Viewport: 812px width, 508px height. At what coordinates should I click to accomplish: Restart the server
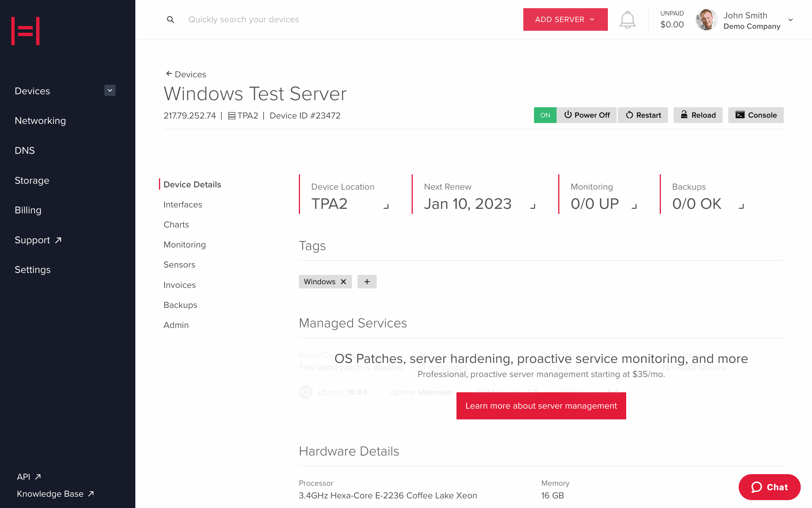pyautogui.click(x=643, y=115)
